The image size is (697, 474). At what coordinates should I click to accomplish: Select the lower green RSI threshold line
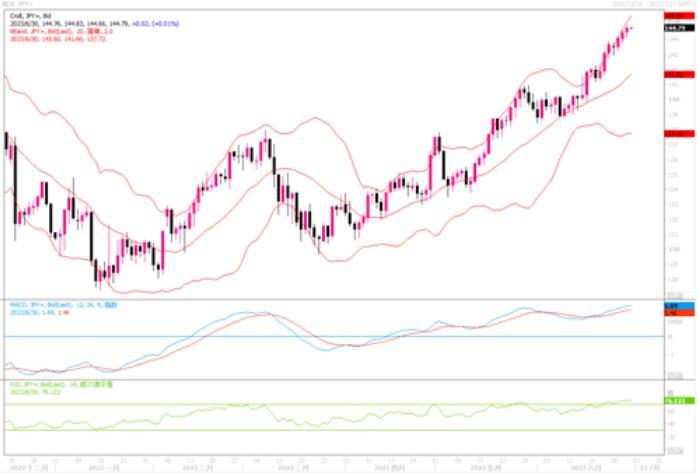[300, 431]
